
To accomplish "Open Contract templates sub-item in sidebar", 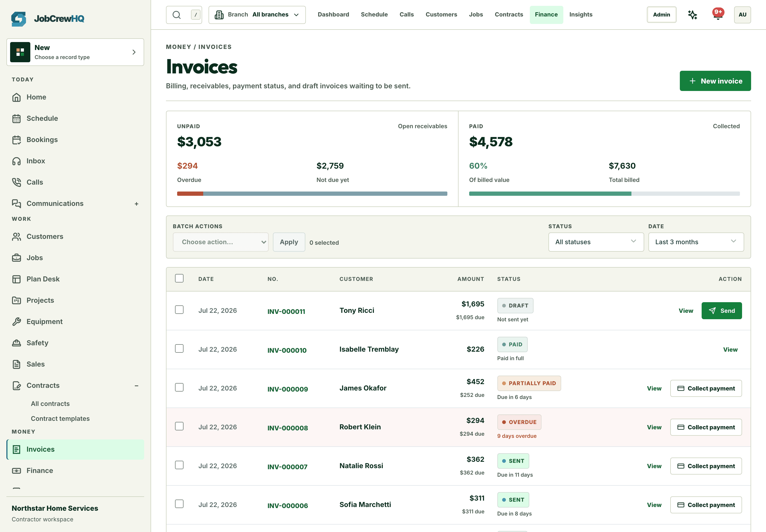I will (60, 419).
